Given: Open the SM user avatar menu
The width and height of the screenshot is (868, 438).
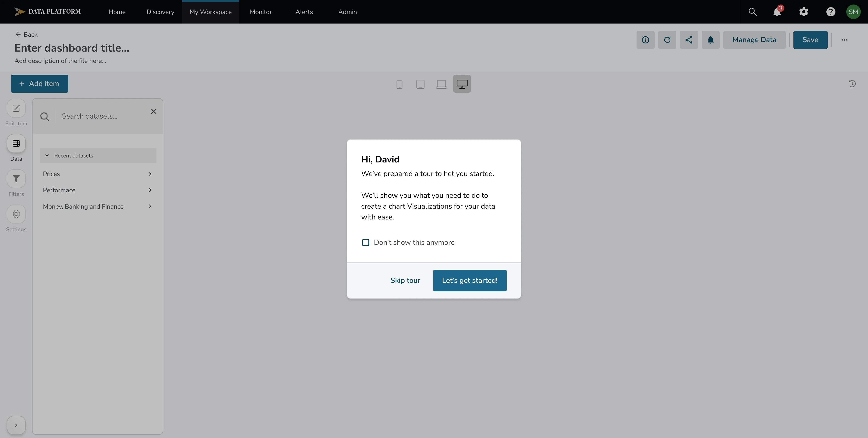Looking at the screenshot, I should [x=853, y=12].
